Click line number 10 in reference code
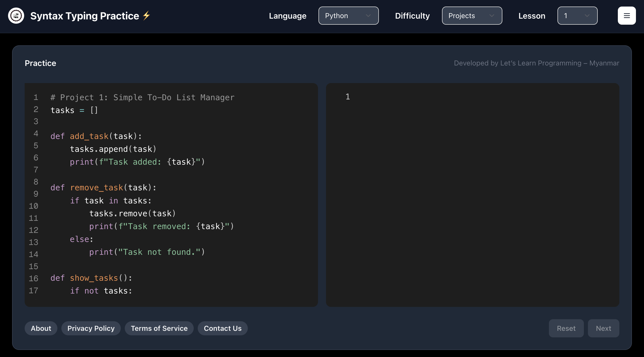The height and width of the screenshot is (357, 644). click(33, 206)
